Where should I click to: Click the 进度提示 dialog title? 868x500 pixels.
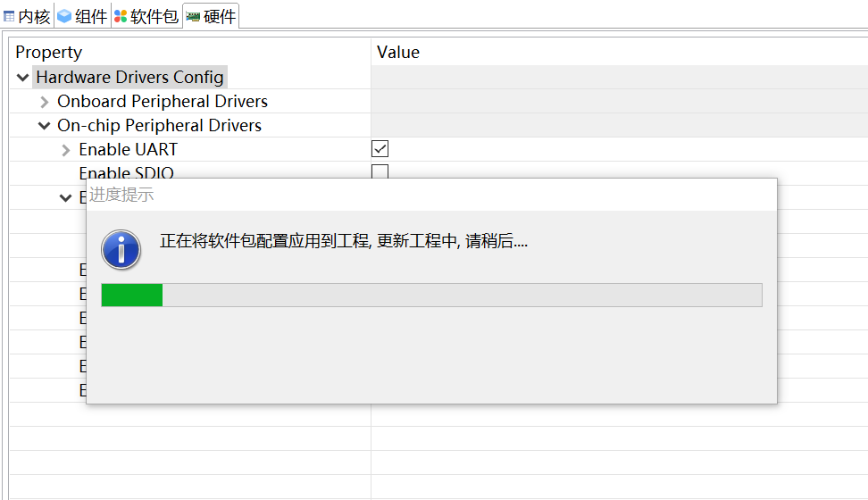point(121,195)
